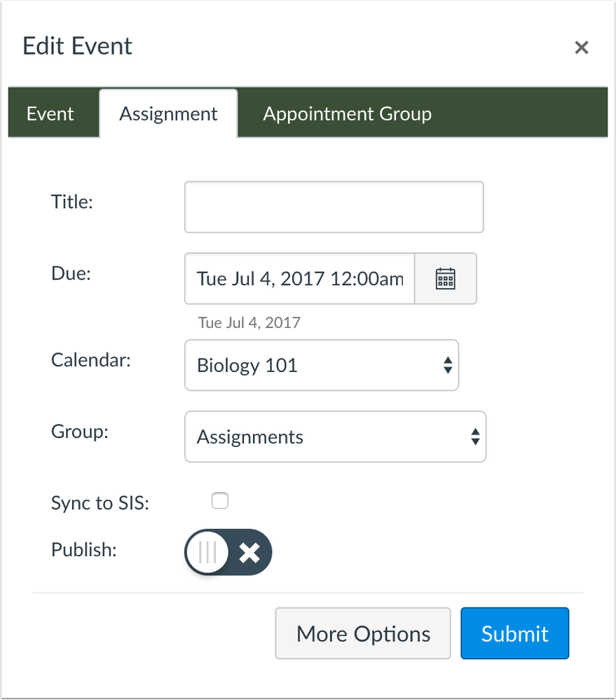The height and width of the screenshot is (700, 616).
Task: Click the up/down arrows on the Group selector
Action: pyautogui.click(x=474, y=437)
